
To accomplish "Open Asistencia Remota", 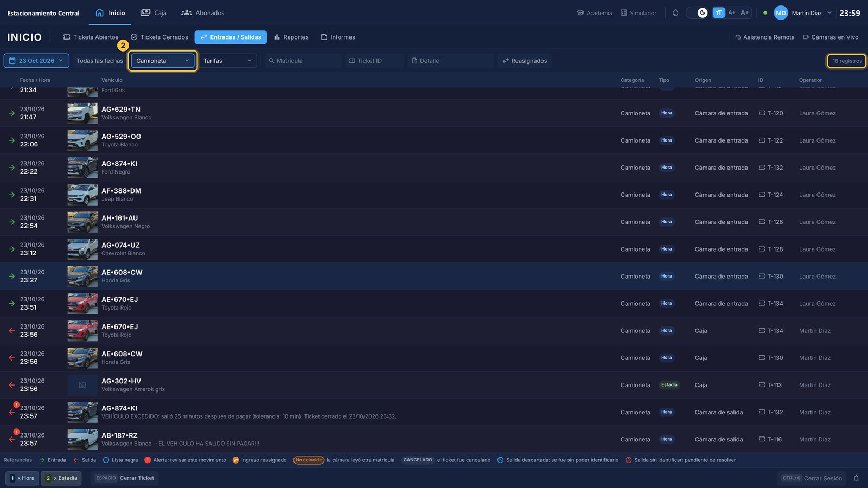I will tap(764, 37).
